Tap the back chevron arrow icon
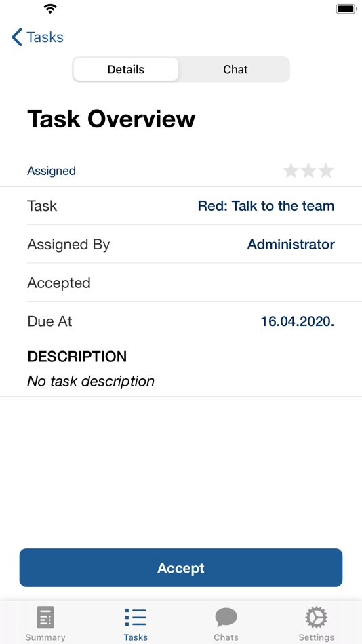The width and height of the screenshot is (362, 644). pyautogui.click(x=16, y=37)
